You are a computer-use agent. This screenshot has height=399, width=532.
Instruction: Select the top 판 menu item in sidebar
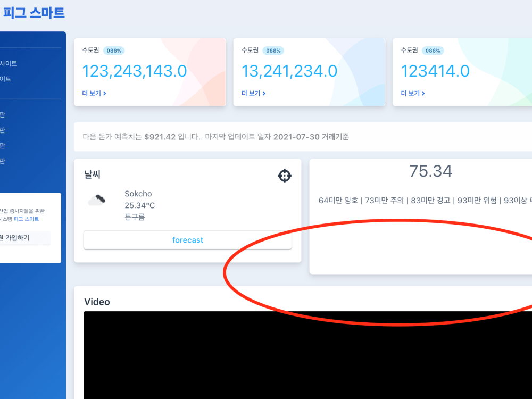[x=3, y=114]
